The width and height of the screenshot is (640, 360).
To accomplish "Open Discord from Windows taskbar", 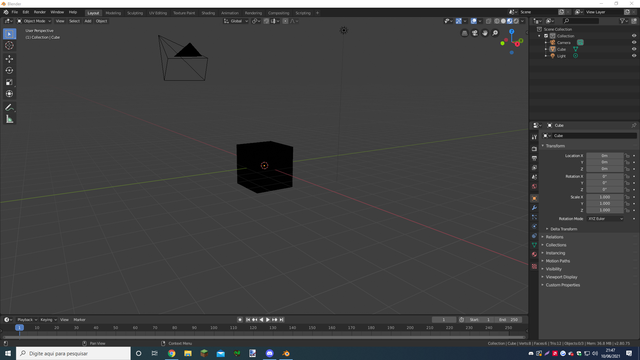I will coord(269,353).
